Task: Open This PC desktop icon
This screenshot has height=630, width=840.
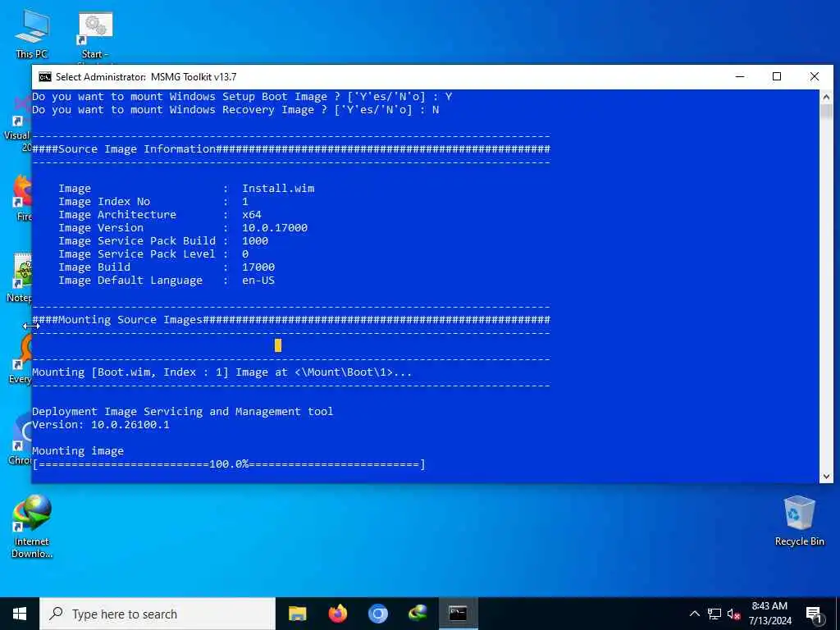Action: tap(32, 33)
